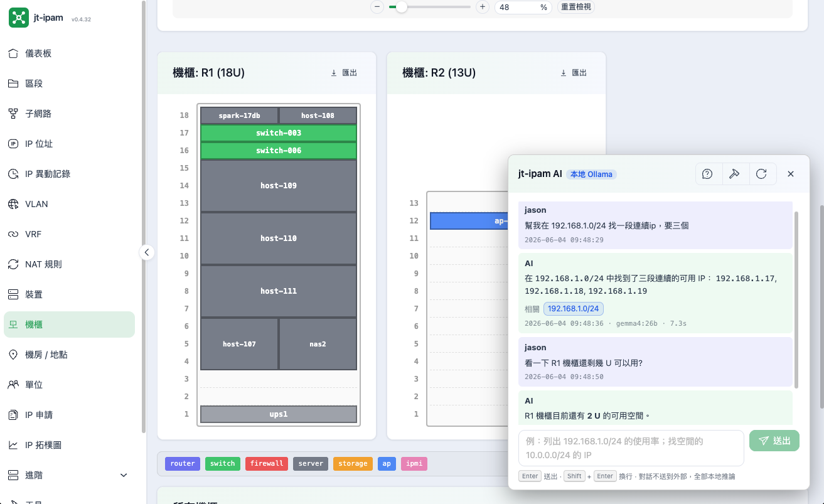The width and height of the screenshot is (824, 504).
Task: Click the 送出 send button
Action: click(774, 441)
